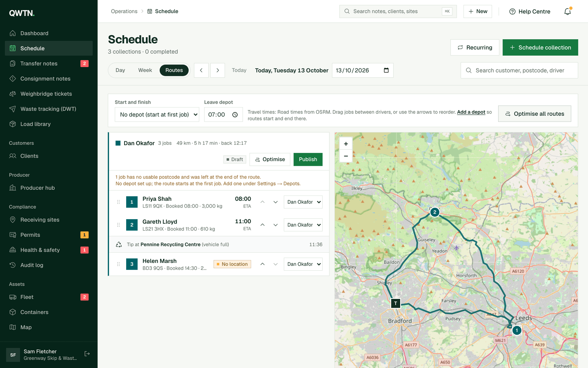Zoom in on the route map

346,144
